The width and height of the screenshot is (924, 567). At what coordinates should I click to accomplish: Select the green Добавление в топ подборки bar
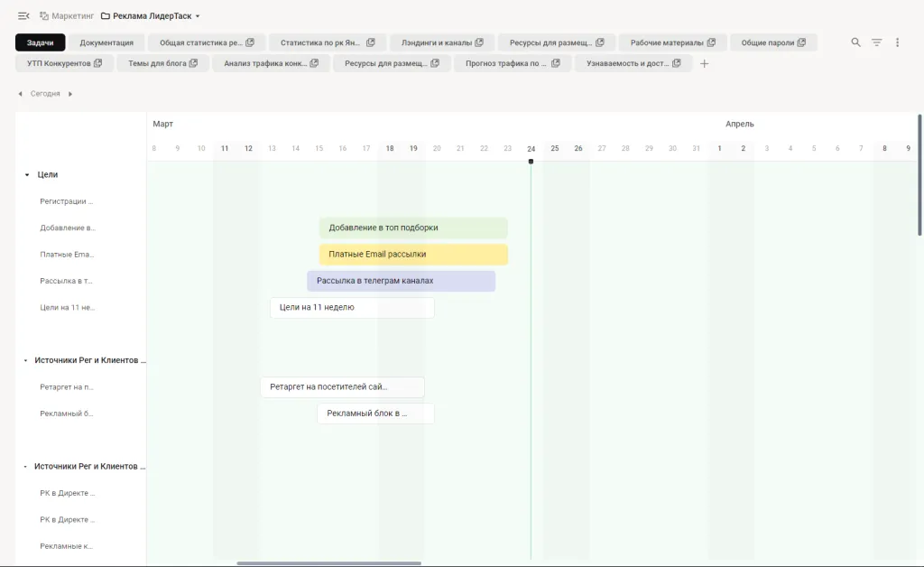413,228
